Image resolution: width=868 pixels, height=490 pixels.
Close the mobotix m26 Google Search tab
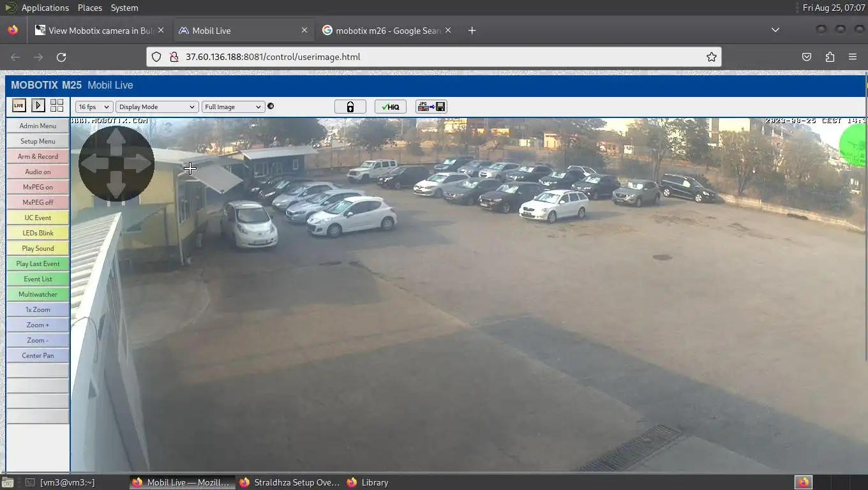448,31
